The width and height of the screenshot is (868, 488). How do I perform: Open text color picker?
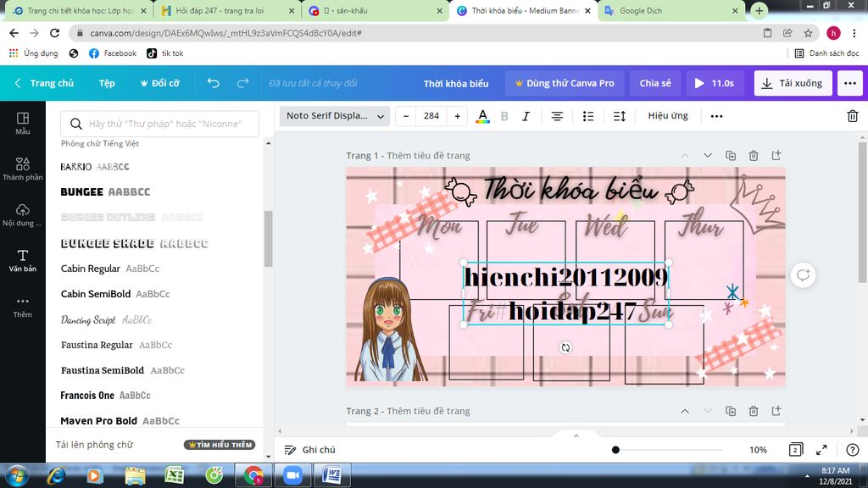[x=482, y=116]
